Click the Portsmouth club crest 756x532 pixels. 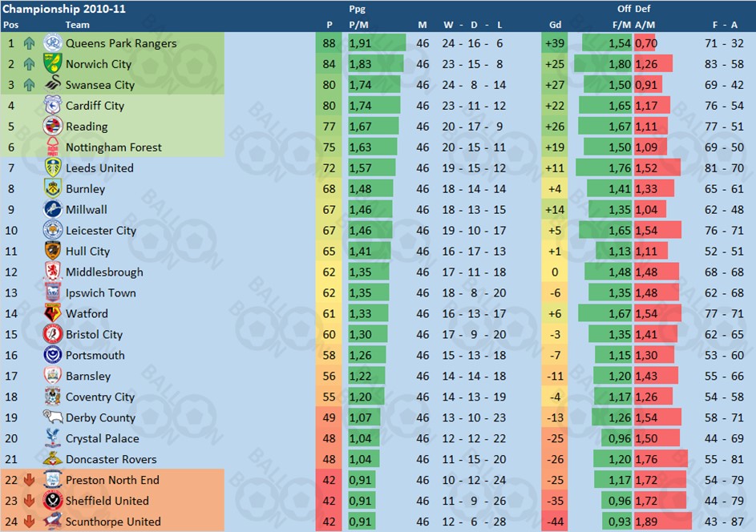(53, 355)
